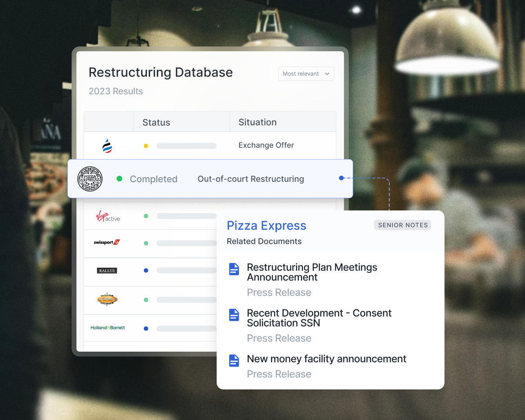Open the Pizza Express title link

[267, 225]
